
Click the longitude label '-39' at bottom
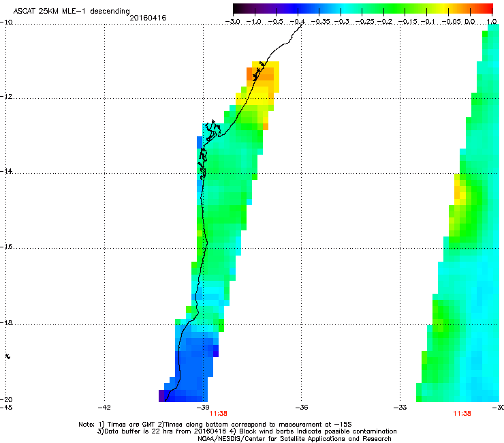[202, 408]
